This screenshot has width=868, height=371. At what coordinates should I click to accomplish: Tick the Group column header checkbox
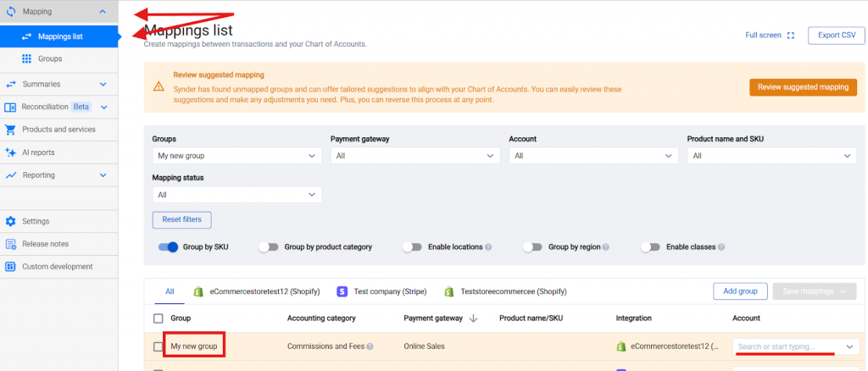[x=158, y=318]
